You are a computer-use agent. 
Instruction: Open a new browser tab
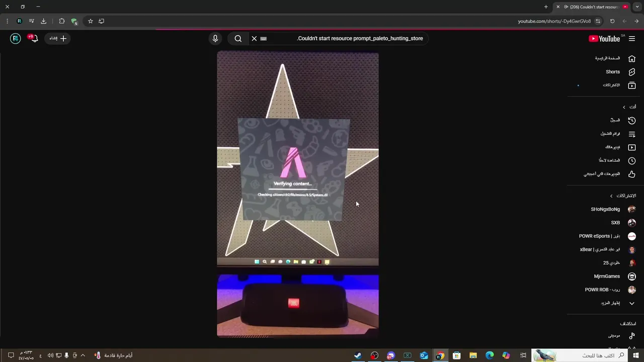click(546, 7)
